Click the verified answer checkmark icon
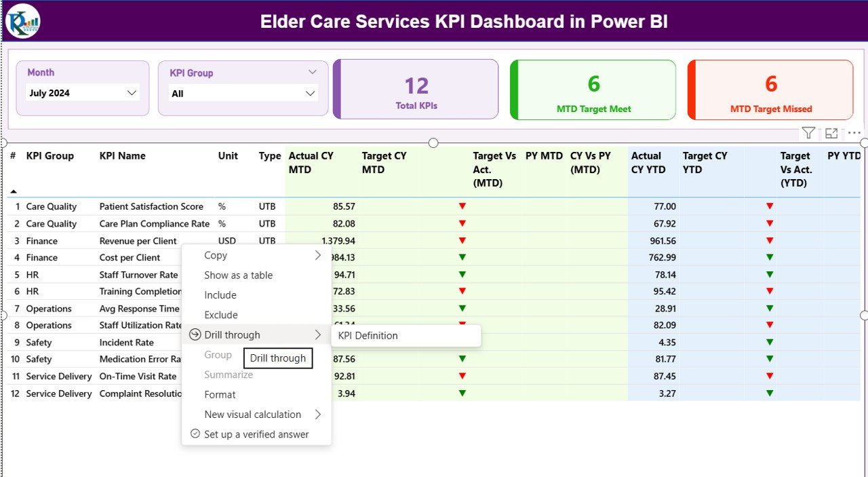This screenshot has height=477, width=868. click(x=195, y=434)
